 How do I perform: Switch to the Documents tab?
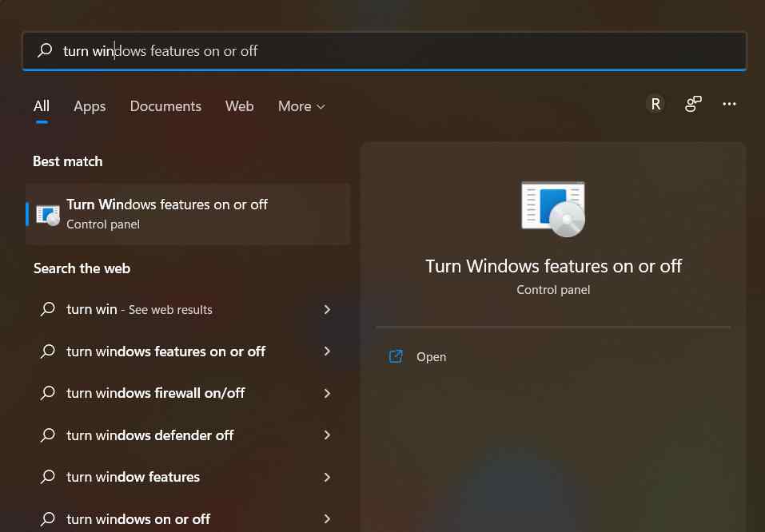pos(166,106)
